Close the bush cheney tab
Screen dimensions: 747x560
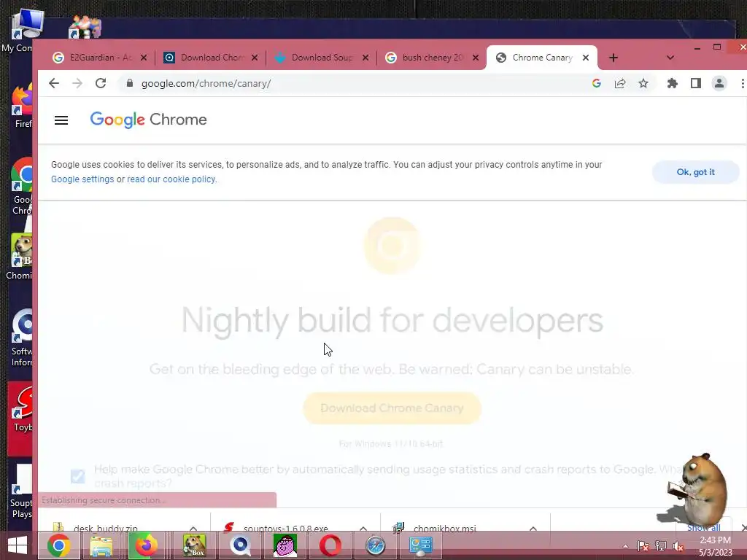[476, 58]
